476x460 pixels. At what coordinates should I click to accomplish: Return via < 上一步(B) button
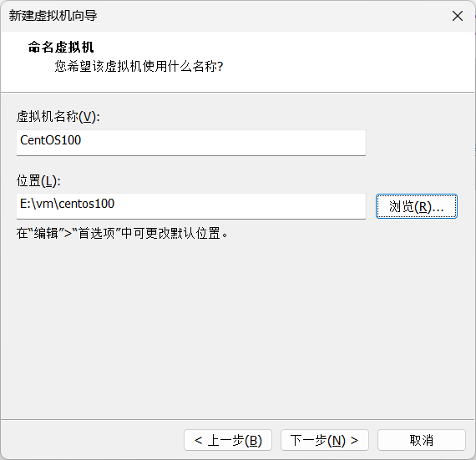(x=228, y=440)
